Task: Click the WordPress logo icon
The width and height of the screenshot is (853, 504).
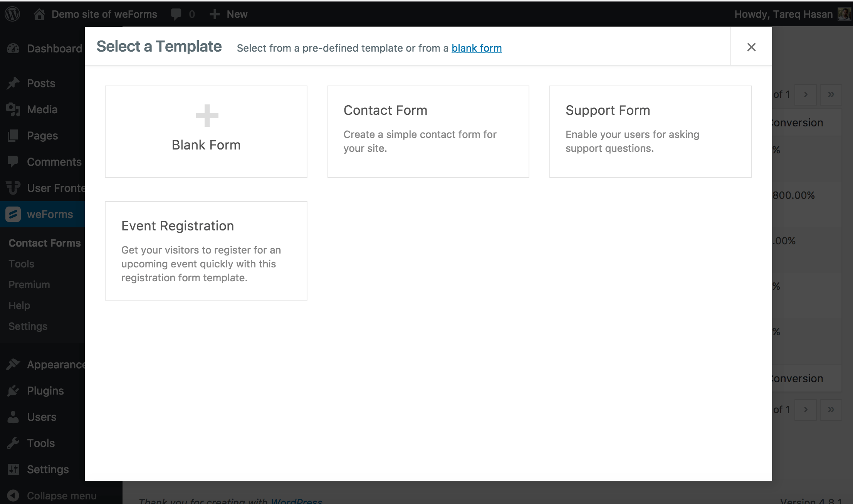Action: coord(13,13)
